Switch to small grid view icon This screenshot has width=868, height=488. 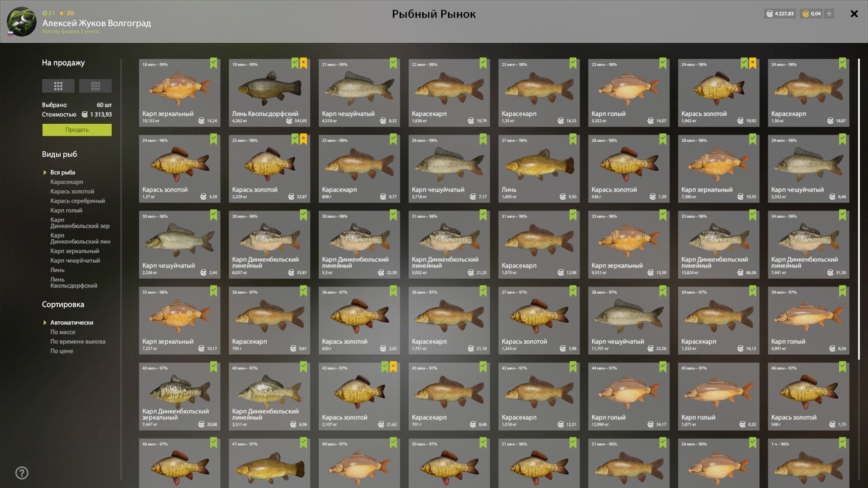(95, 86)
